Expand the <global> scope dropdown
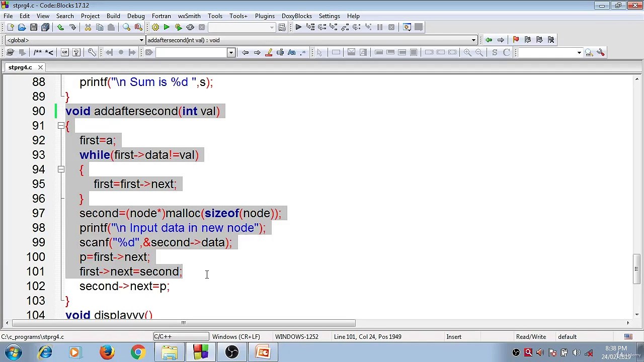This screenshot has height=362, width=644. (141, 40)
